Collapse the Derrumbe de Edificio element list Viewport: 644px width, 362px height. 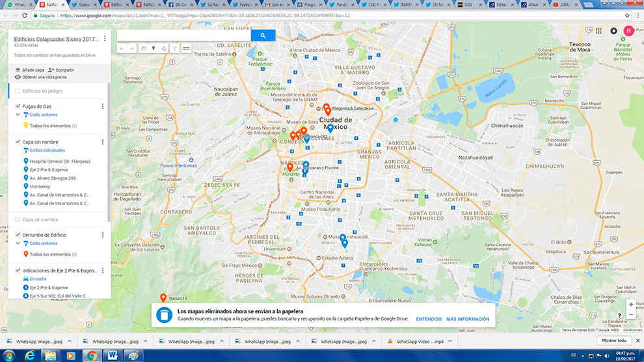point(18,244)
